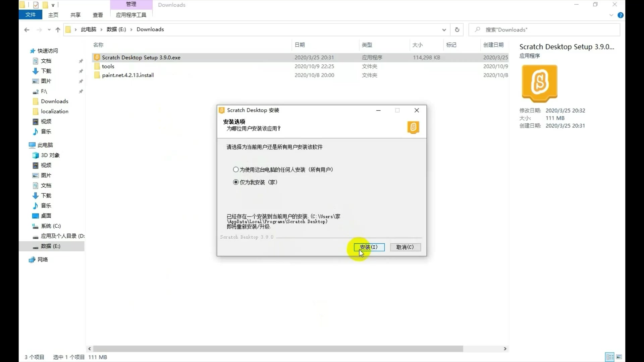
Task: Expand the address bar history dropdown
Action: 444,30
